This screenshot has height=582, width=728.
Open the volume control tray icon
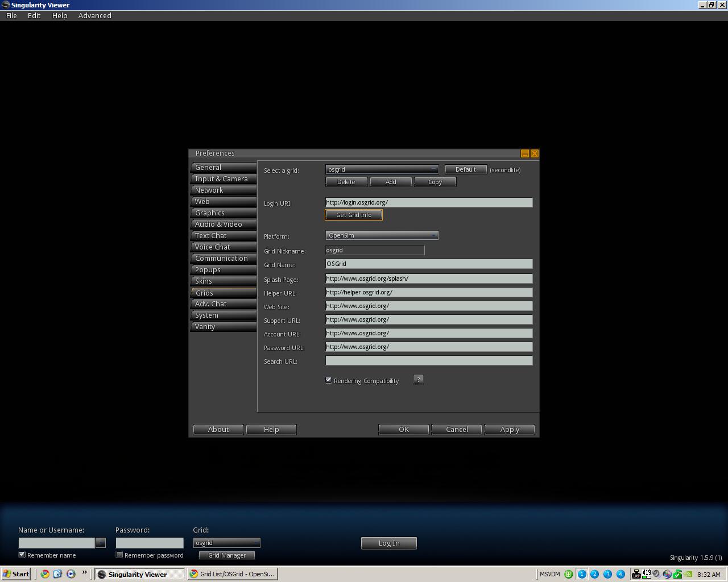(656, 574)
